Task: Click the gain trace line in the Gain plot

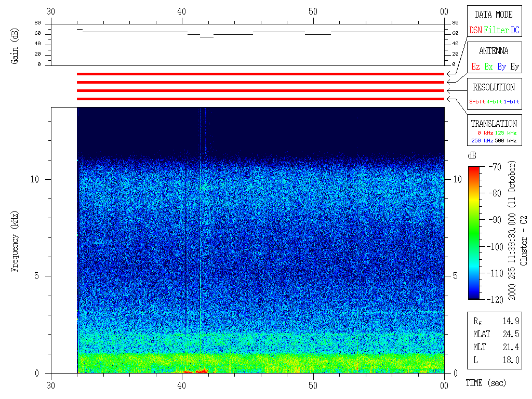Action: coord(135,32)
